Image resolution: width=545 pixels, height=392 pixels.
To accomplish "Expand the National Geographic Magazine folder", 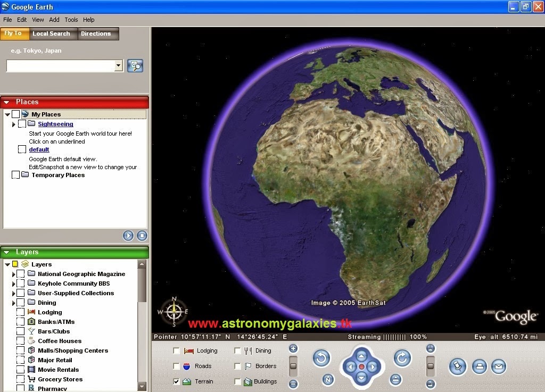I will (x=13, y=274).
